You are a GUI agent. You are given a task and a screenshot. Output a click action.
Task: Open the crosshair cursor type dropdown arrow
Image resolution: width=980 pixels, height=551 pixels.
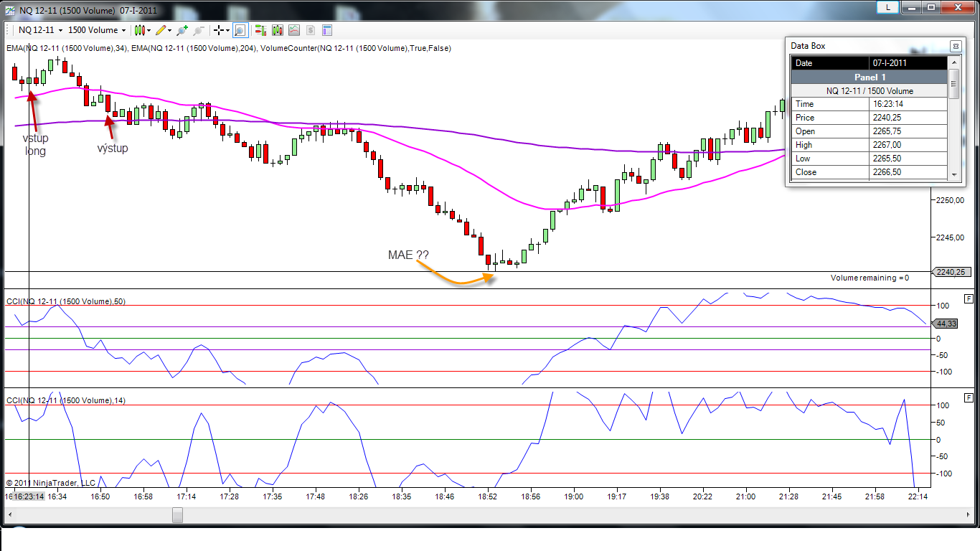click(227, 30)
